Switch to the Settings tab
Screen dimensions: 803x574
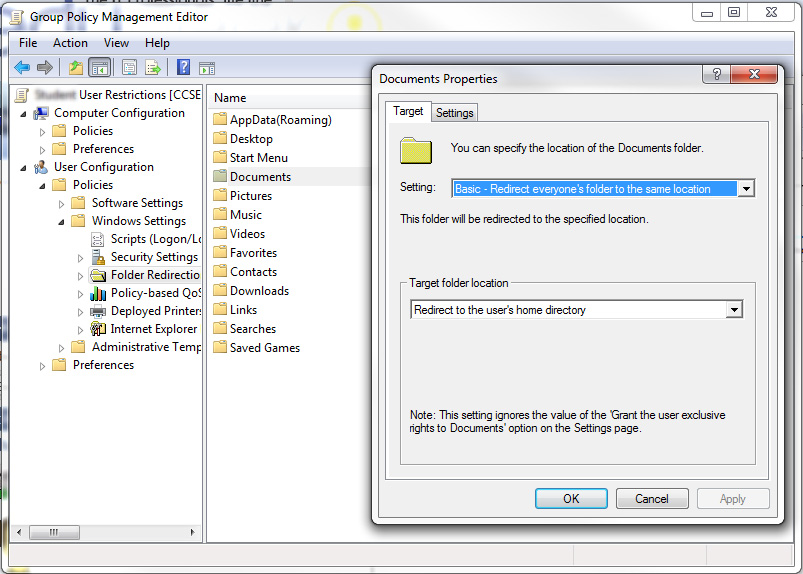click(x=454, y=113)
